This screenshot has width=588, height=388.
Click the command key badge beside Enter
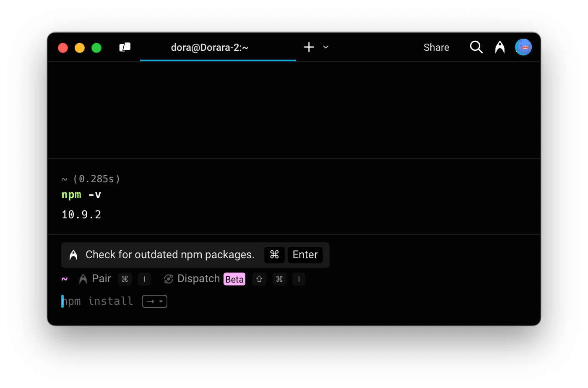[x=274, y=255]
